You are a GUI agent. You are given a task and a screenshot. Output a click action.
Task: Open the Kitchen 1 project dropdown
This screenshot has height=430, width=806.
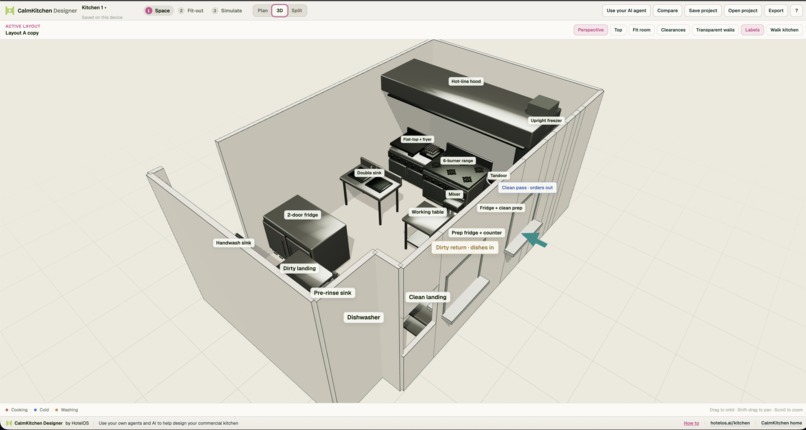[x=94, y=8]
